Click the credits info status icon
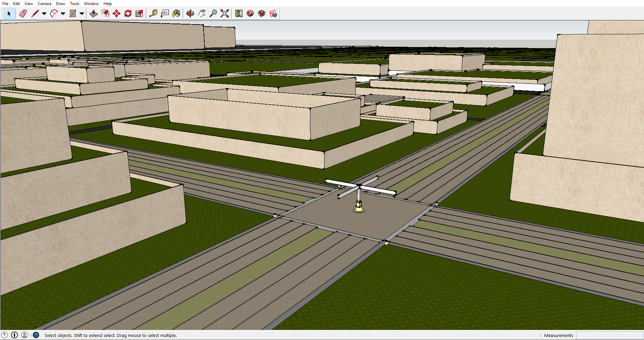 click(14, 335)
